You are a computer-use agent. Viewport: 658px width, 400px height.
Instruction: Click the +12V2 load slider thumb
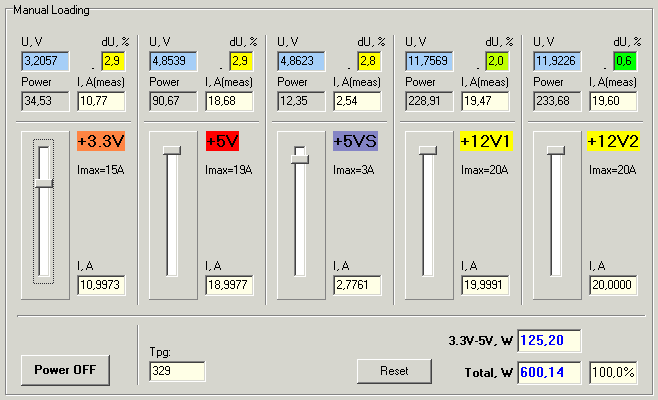pos(556,150)
